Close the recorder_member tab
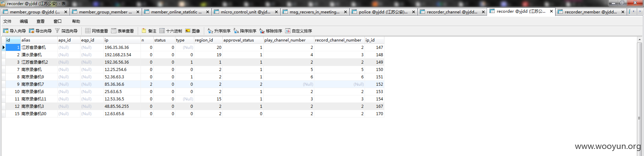Screen dimensions: 644x156 [x=623, y=12]
